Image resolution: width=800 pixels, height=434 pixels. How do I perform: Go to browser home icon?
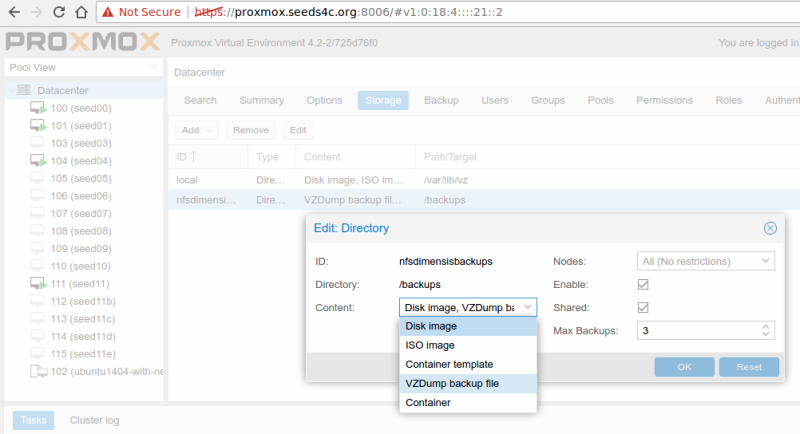click(x=83, y=13)
